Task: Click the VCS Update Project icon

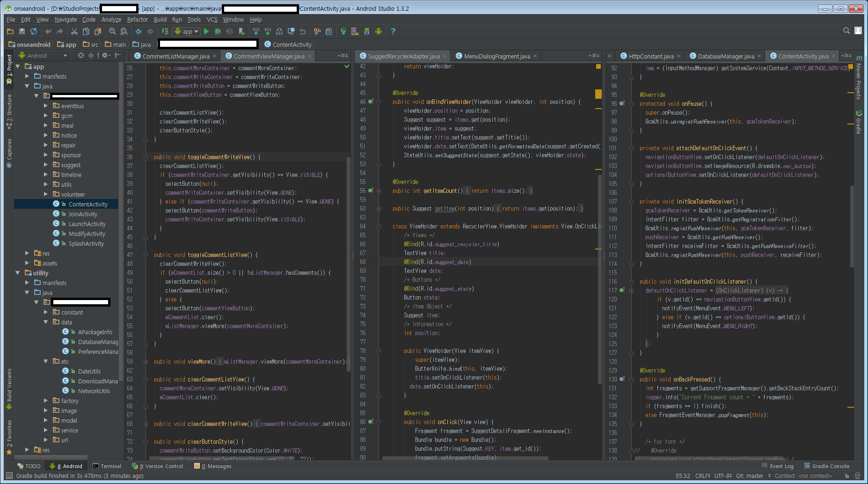Action: point(256,31)
